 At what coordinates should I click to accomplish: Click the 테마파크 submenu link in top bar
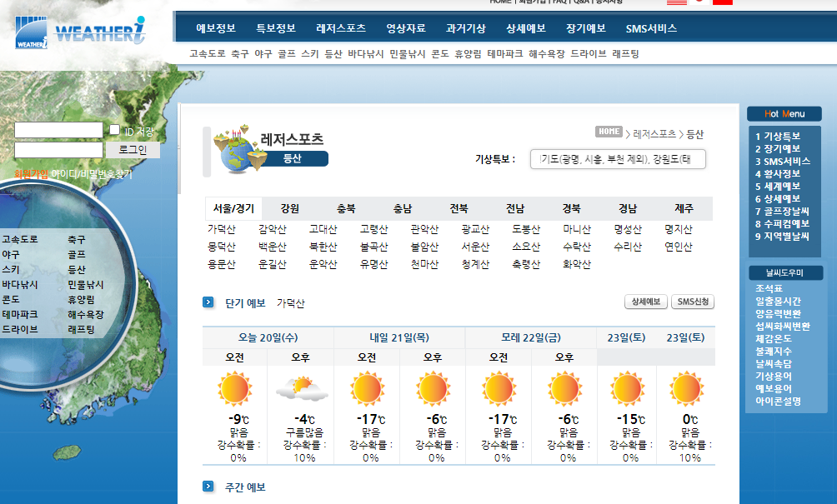tap(505, 54)
